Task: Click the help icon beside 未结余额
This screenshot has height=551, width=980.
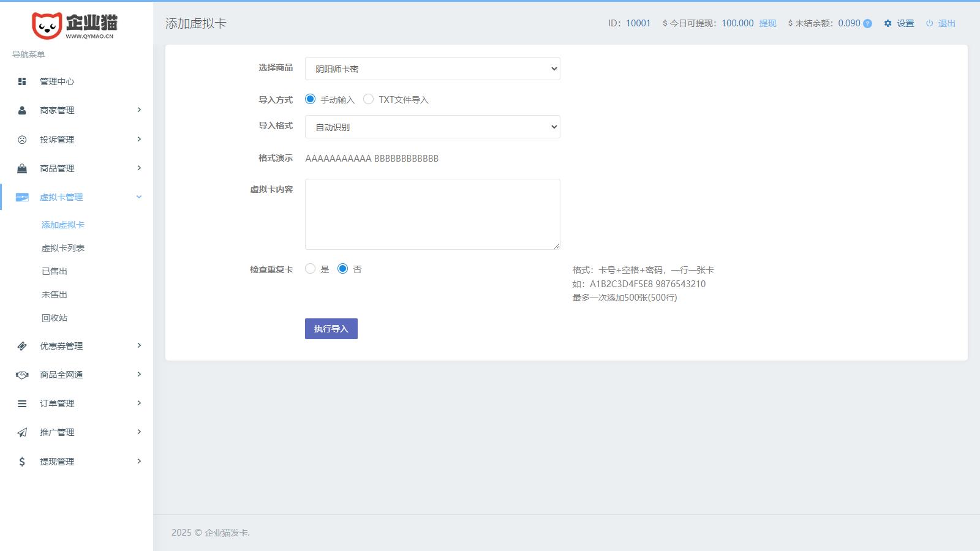Action: [867, 24]
